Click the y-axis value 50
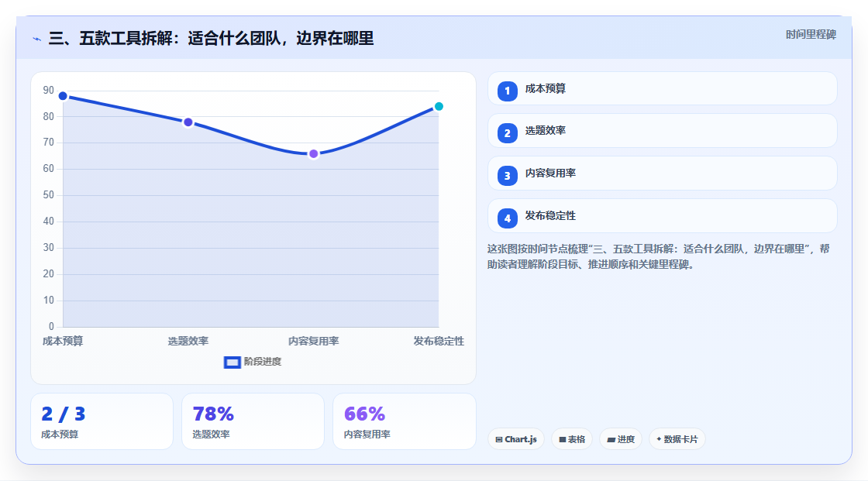 pos(49,195)
